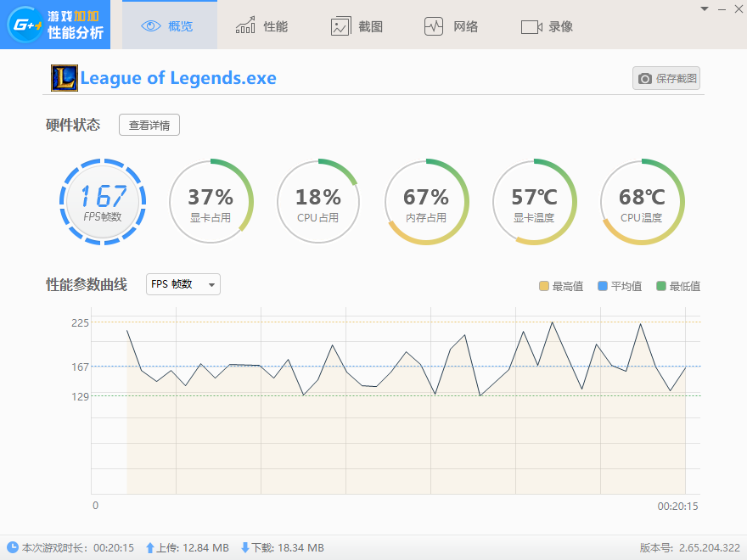747x560 pixels.
Task: Click the 37% 显卡占用 GPU usage gauge
Action: (x=211, y=202)
